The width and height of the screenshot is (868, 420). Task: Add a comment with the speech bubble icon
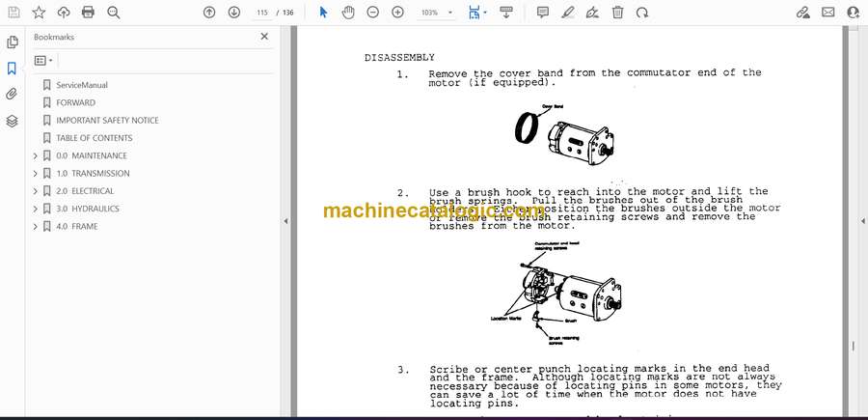(x=543, y=13)
